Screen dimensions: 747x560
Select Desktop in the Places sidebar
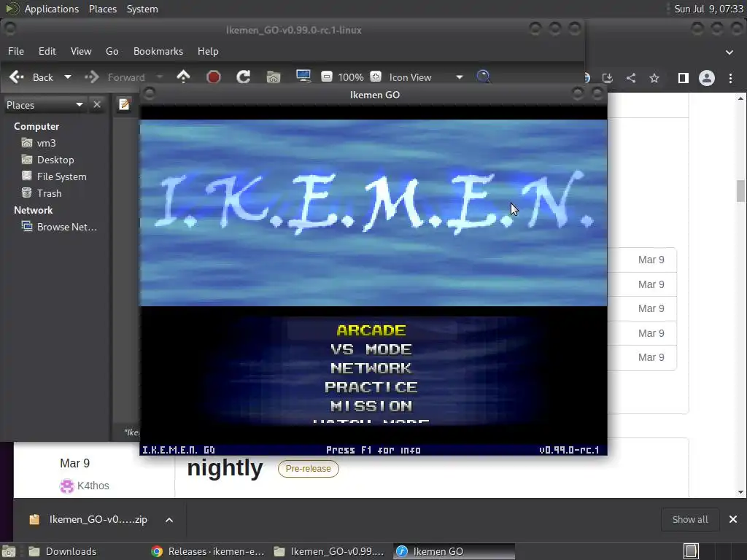coord(47,160)
